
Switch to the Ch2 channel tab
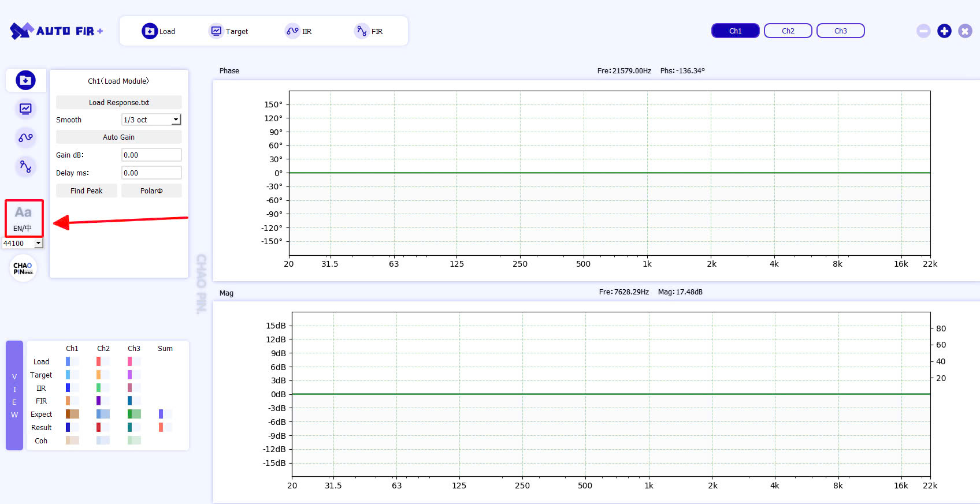pyautogui.click(x=788, y=31)
